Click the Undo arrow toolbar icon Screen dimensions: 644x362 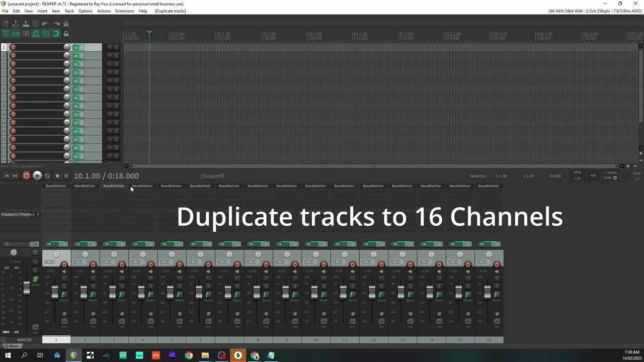tap(46, 24)
